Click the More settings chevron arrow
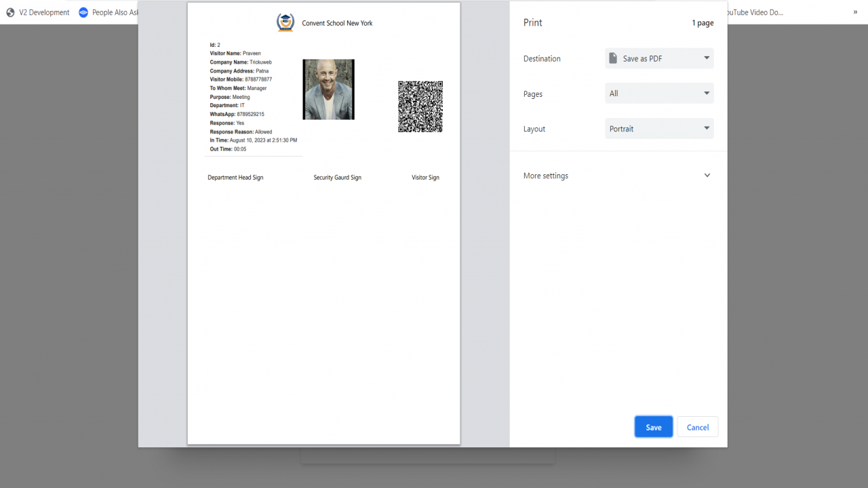This screenshot has height=488, width=868. [x=707, y=176]
